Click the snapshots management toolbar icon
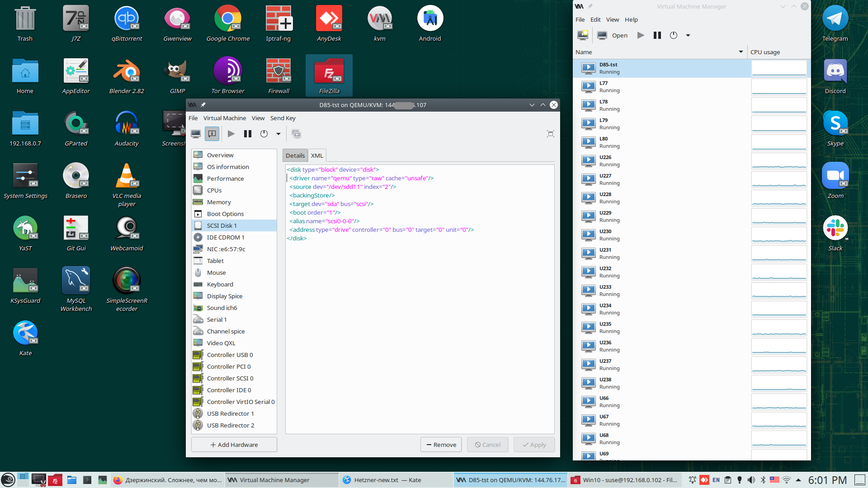This screenshot has width=868, height=488. 296,134
